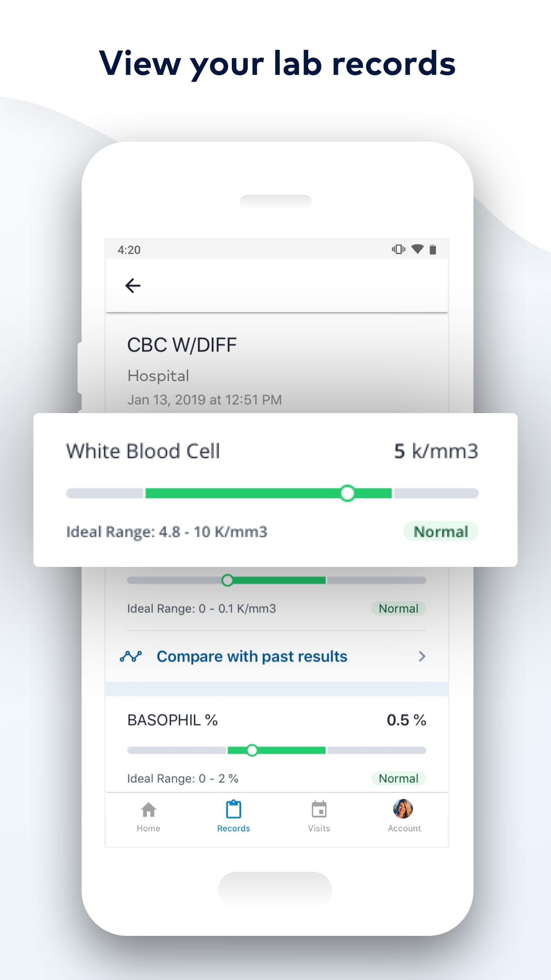This screenshot has width=551, height=980.
Task: Select the White Blood Cell result title
Action: click(143, 451)
